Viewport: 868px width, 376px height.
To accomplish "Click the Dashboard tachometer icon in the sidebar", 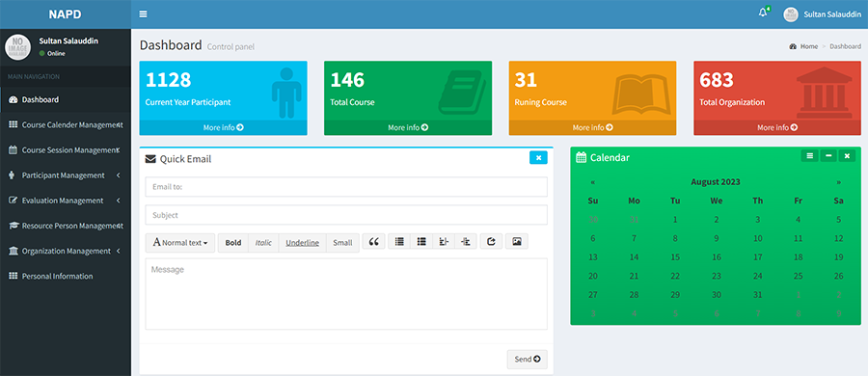I will click(14, 99).
